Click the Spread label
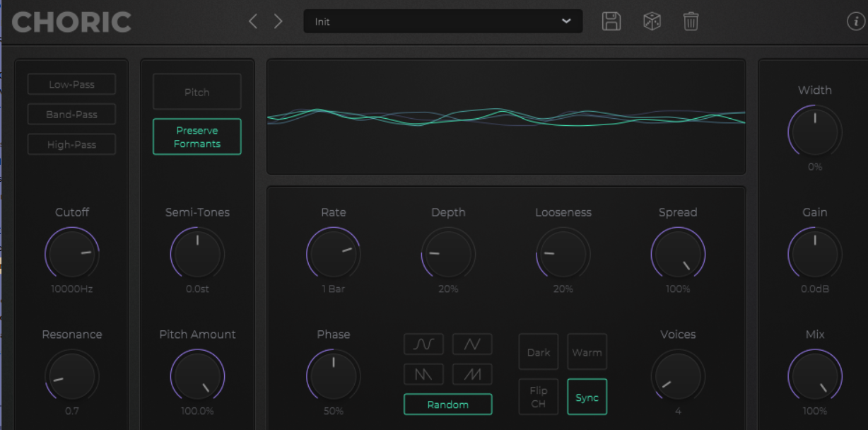 click(678, 212)
